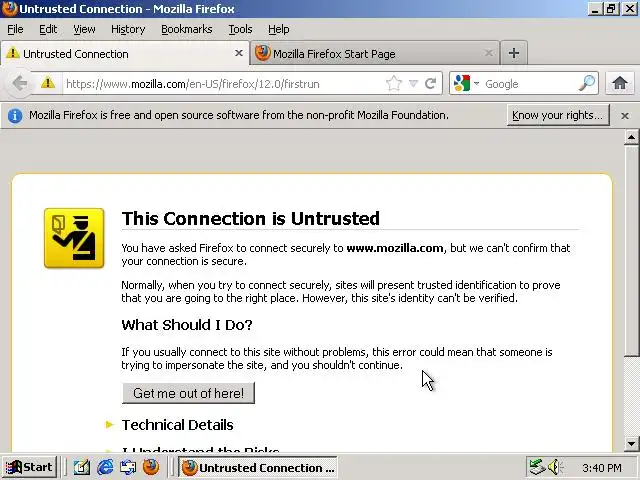Click the volume speaker tray icon

coord(556,467)
